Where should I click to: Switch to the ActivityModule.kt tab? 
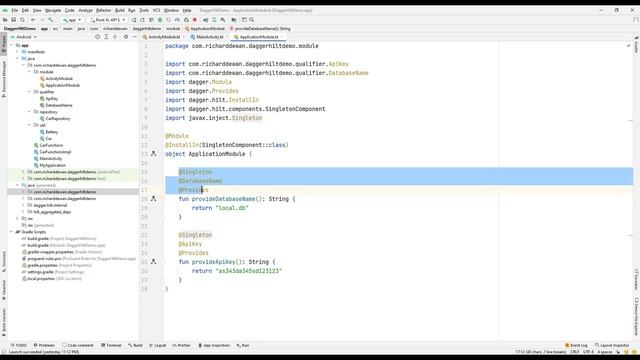click(x=164, y=37)
